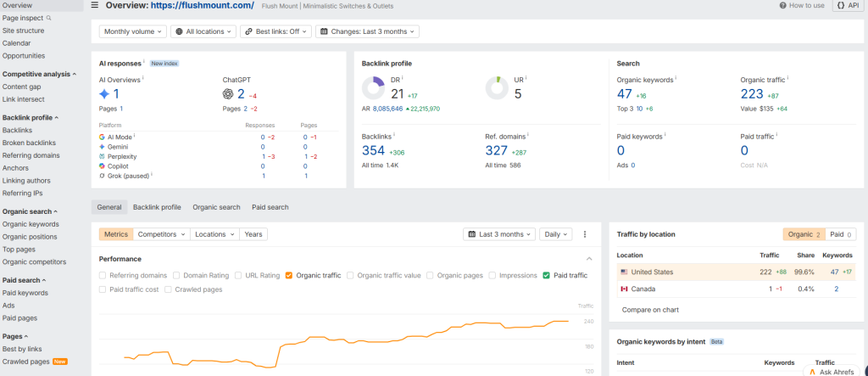Click the info icon next to Paid keywords

click(x=665, y=135)
